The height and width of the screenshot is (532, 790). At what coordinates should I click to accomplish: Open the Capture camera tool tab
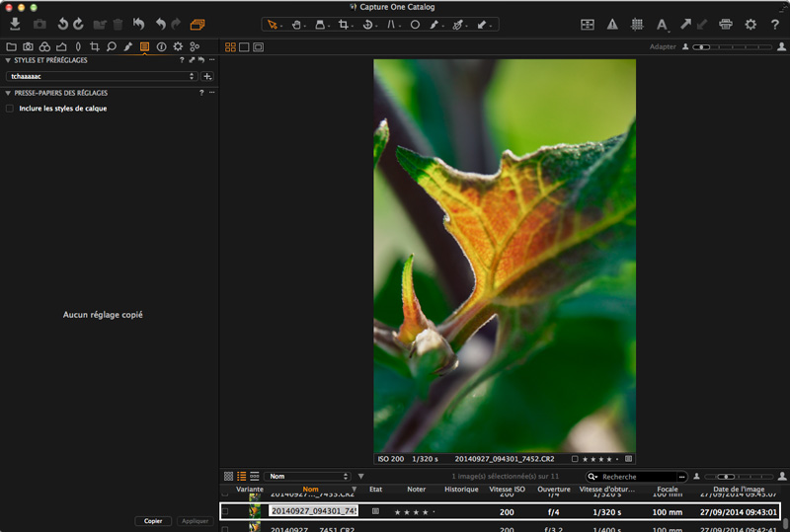pos(28,46)
